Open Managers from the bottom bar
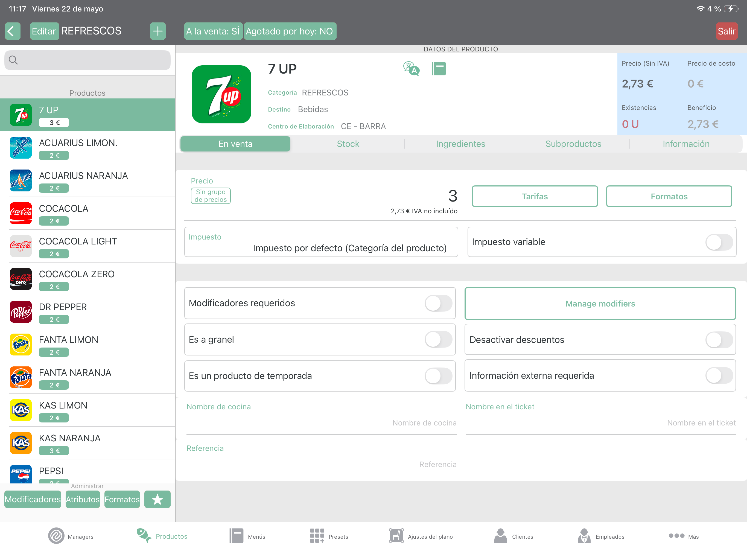The width and height of the screenshot is (747, 560). coord(71,536)
